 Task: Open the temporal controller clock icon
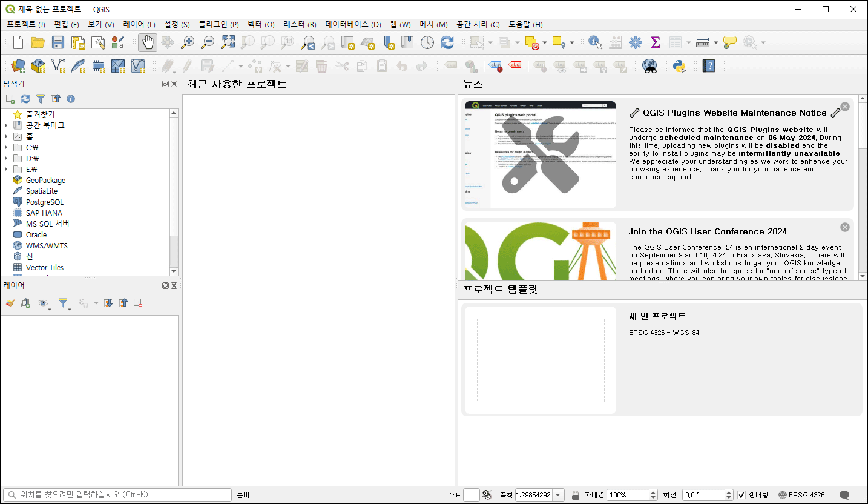tap(427, 42)
